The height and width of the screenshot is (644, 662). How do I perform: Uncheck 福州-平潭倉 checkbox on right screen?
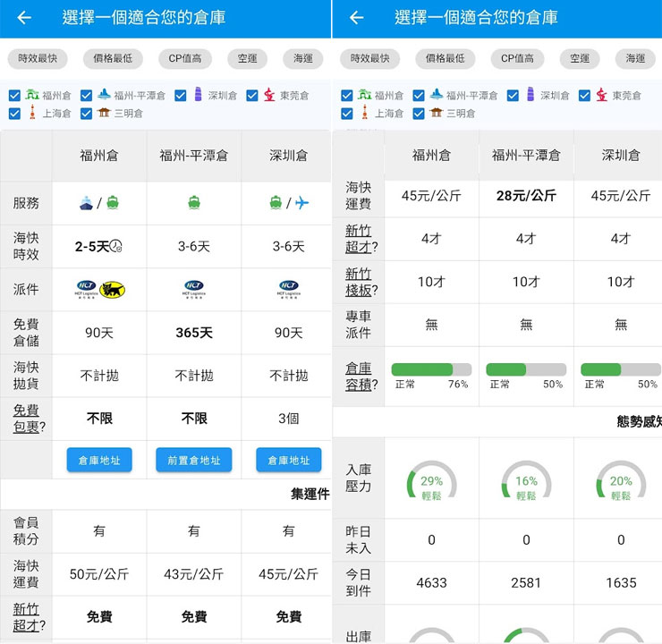point(419,96)
